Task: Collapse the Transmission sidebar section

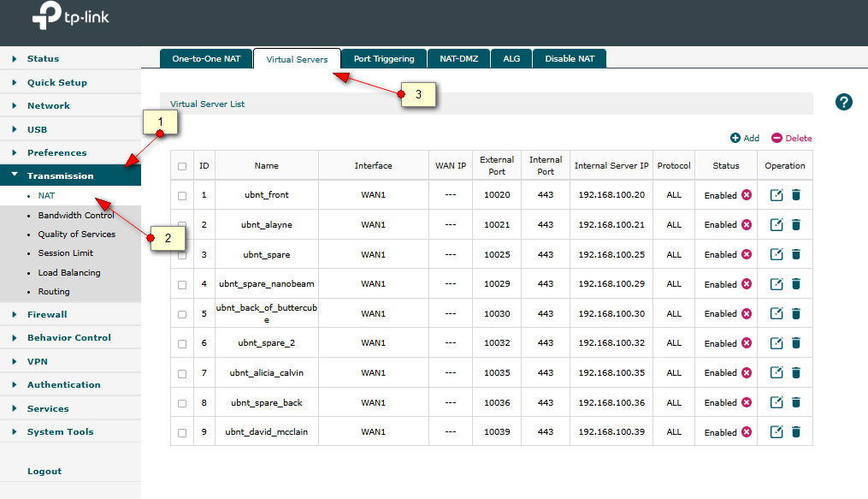Action: [x=60, y=176]
